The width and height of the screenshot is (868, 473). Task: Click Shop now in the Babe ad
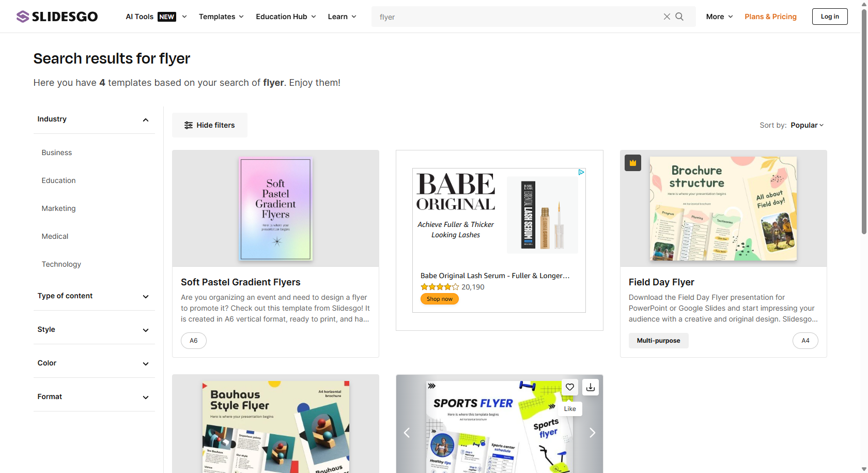(x=440, y=299)
